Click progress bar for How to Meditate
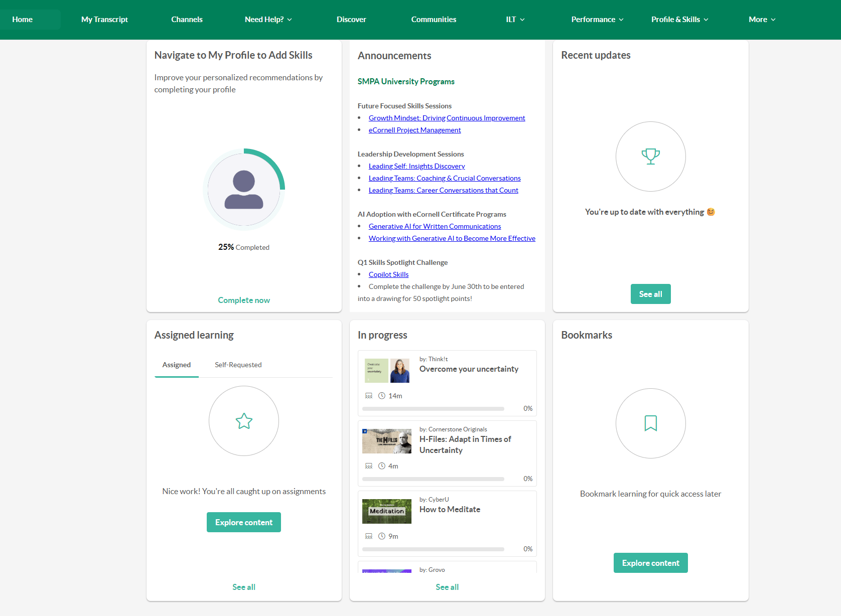 433,549
